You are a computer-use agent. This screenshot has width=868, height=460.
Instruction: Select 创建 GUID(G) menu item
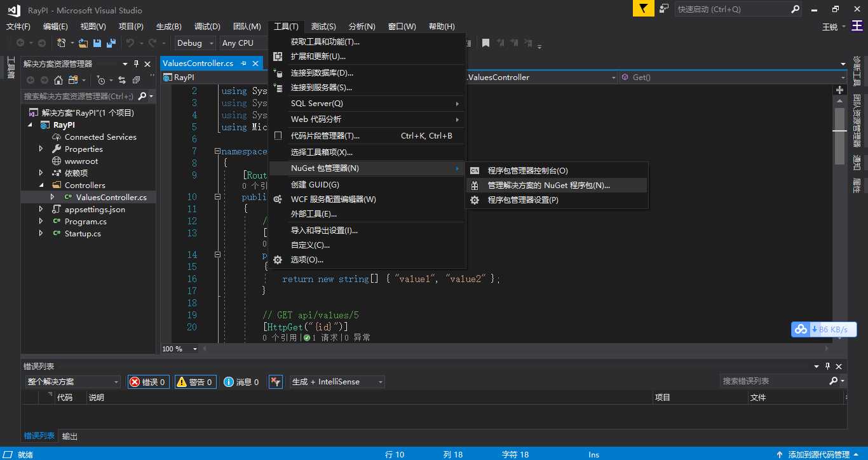[x=367, y=184]
